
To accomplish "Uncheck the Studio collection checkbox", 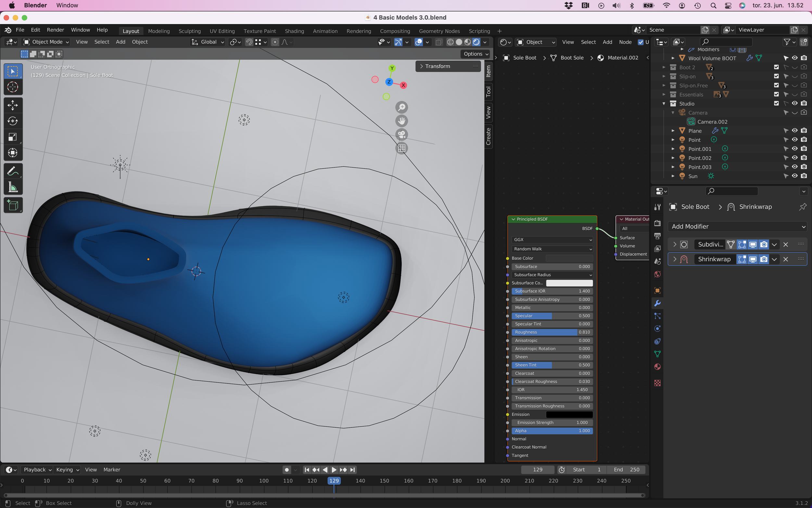I will coord(776,103).
